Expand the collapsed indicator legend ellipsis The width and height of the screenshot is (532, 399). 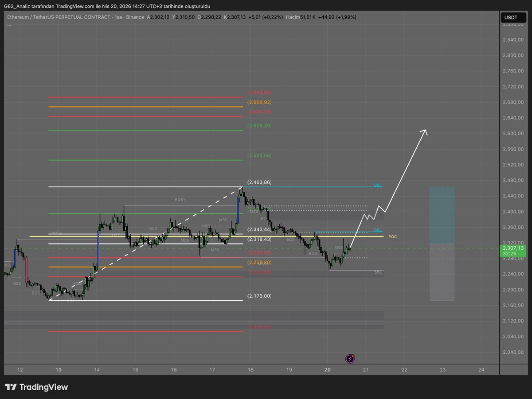9,24
